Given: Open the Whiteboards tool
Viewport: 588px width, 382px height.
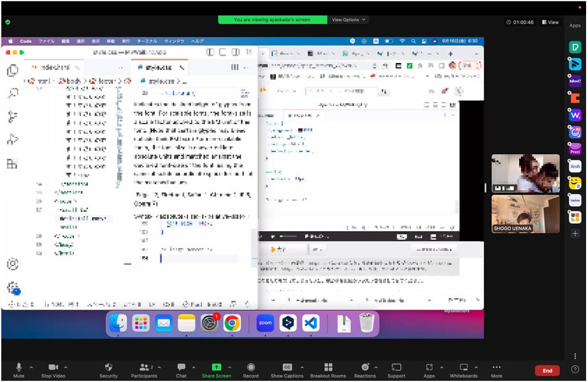Looking at the screenshot, I should click(464, 370).
